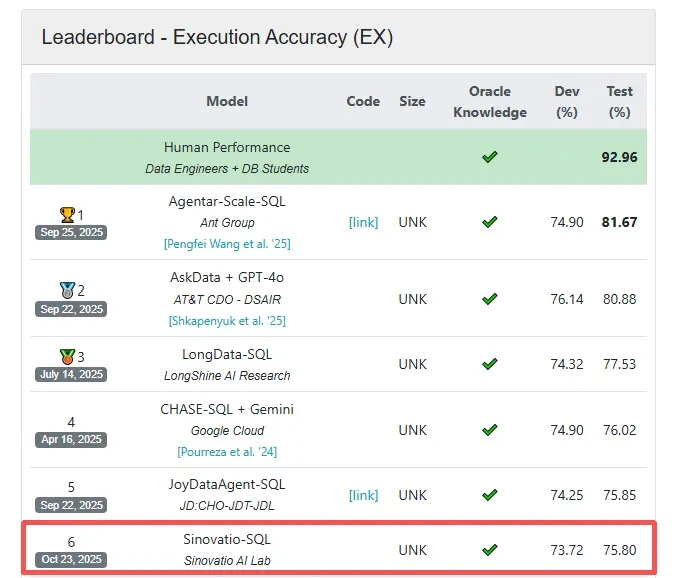Click the Sep 25, 2025 date badge
678x578 pixels.
[x=72, y=233]
